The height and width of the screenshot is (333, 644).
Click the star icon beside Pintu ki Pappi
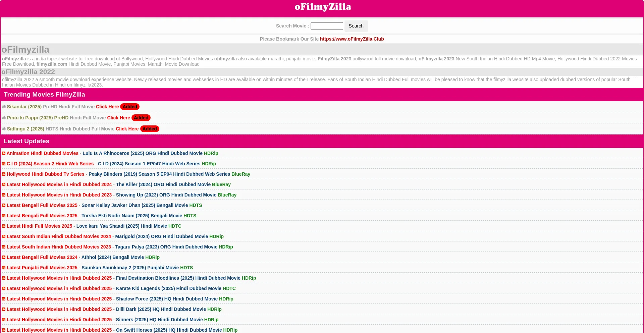pyautogui.click(x=4, y=118)
